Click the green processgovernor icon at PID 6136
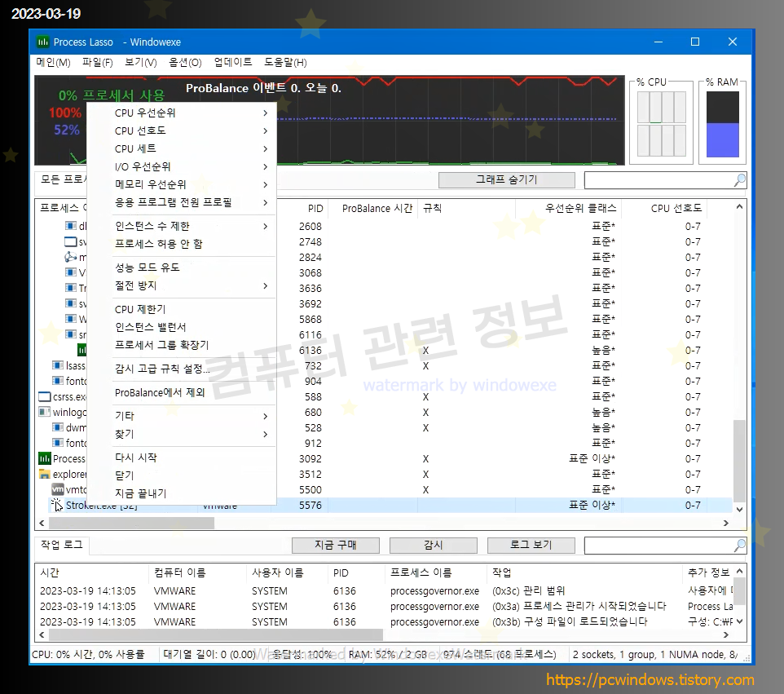Image resolution: width=784 pixels, height=694 pixels. pyautogui.click(x=82, y=350)
